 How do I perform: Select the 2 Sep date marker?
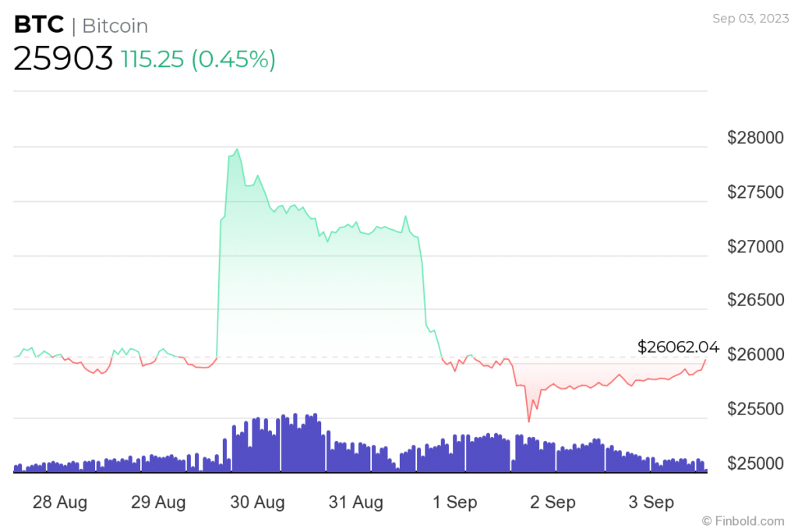(x=553, y=502)
